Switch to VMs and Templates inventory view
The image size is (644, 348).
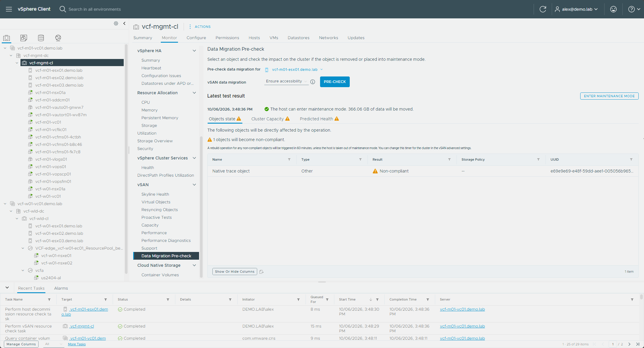tap(24, 38)
